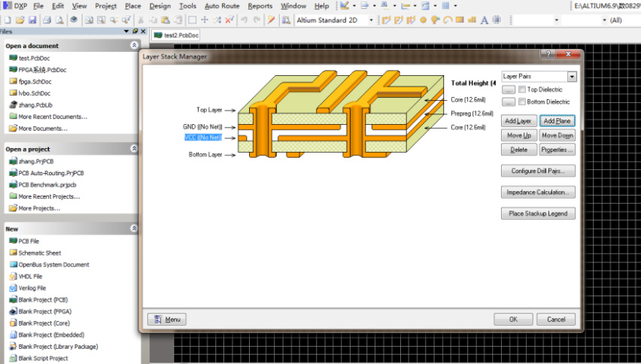The height and width of the screenshot is (364, 641).
Task: Click Place Stackup Legend button
Action: pyautogui.click(x=538, y=214)
